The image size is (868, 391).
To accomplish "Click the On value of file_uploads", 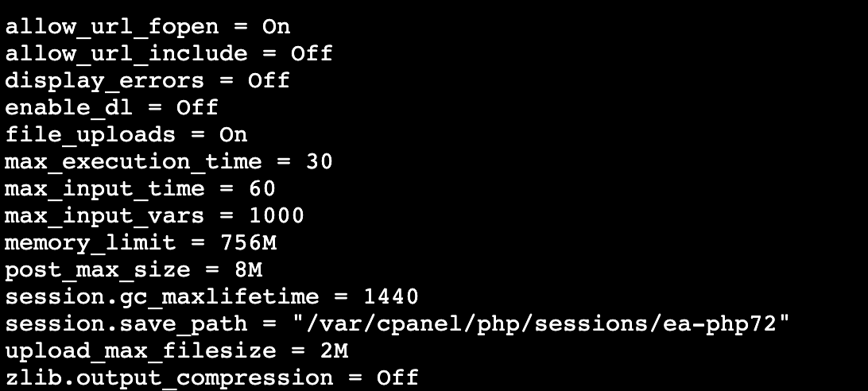I will click(233, 134).
